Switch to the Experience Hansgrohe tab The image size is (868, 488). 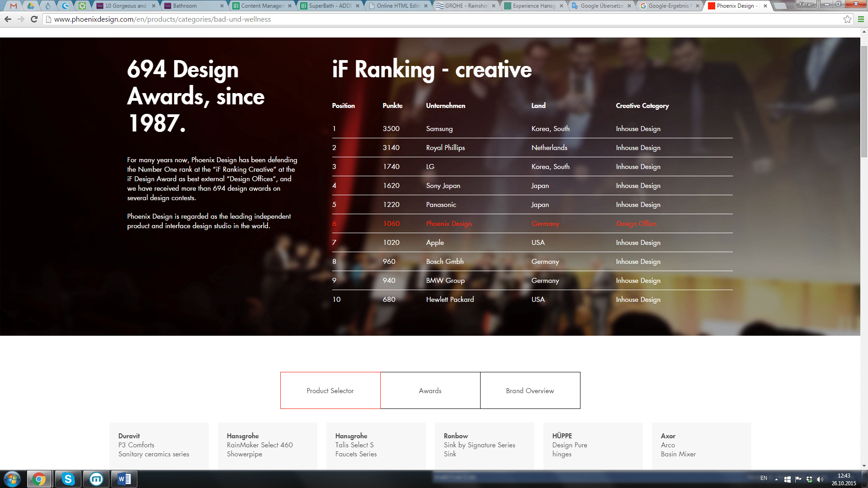point(533,6)
